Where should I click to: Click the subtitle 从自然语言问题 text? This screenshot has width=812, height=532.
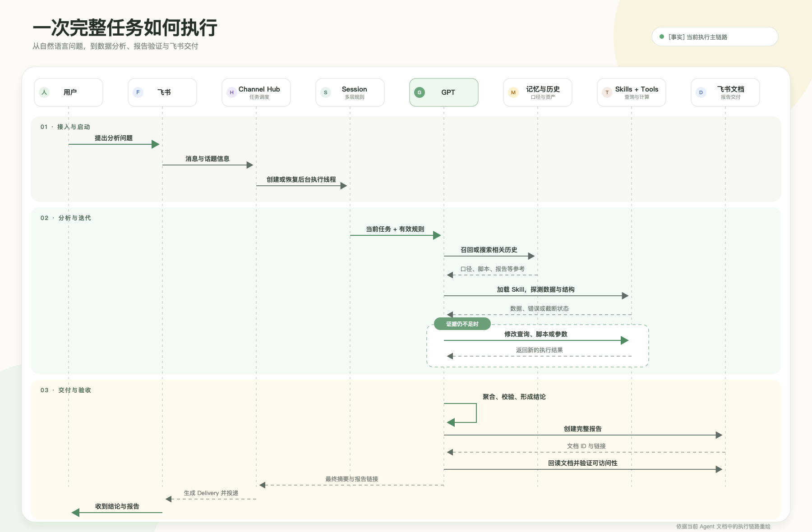click(x=115, y=46)
